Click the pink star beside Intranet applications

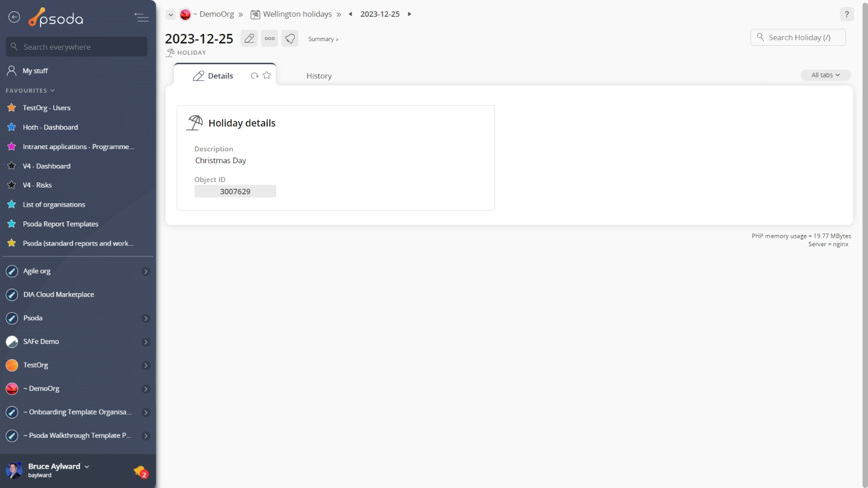click(x=11, y=146)
